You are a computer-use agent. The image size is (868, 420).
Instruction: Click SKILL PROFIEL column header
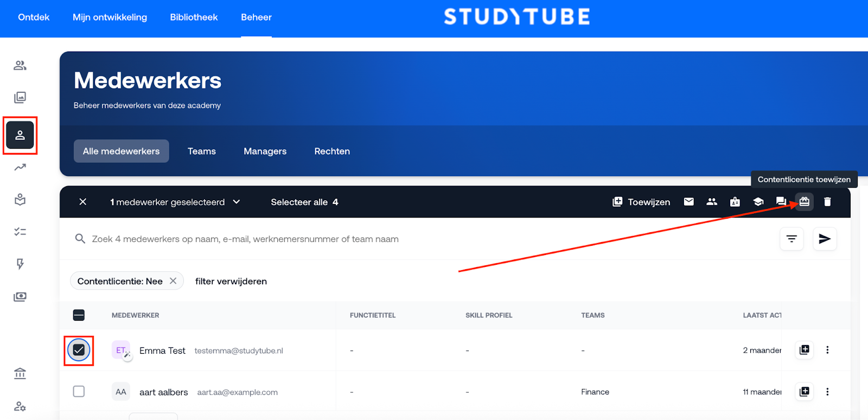(x=489, y=315)
